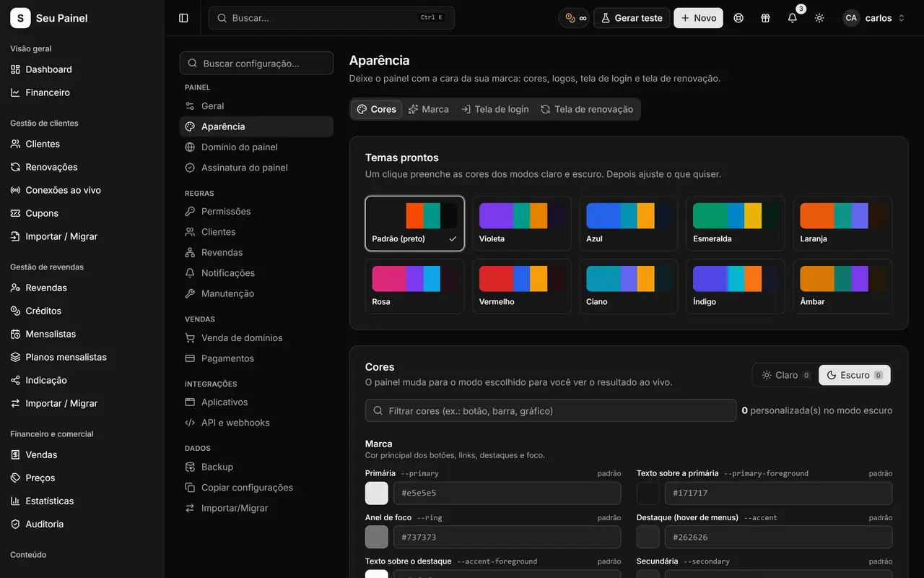The image size is (924, 578).
Task: Click the Gerar teste button
Action: (632, 18)
